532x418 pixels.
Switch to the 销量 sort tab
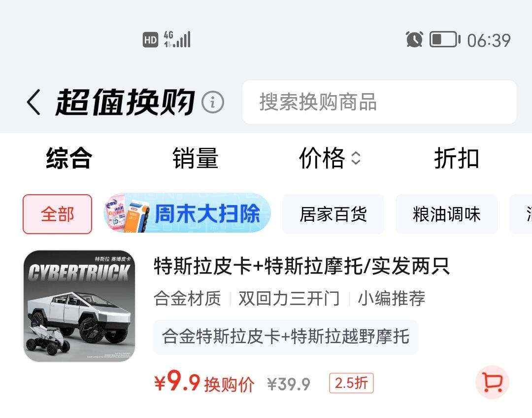196,158
